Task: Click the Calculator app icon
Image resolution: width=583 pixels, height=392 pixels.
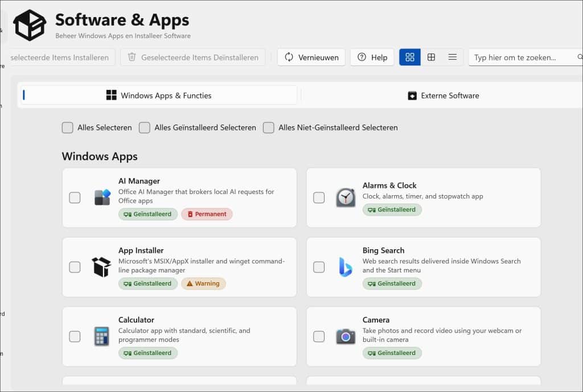Action: [x=102, y=336]
